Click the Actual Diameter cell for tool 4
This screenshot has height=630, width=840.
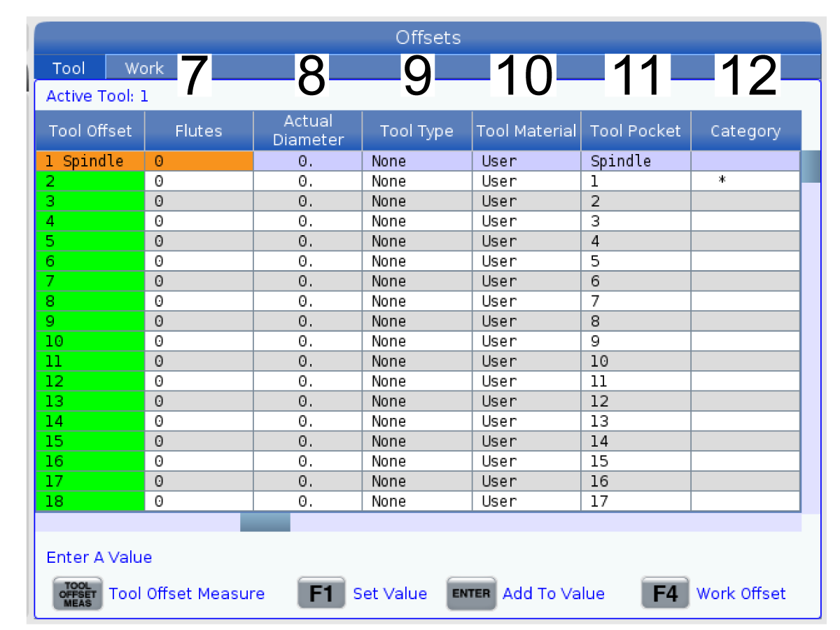(308, 221)
